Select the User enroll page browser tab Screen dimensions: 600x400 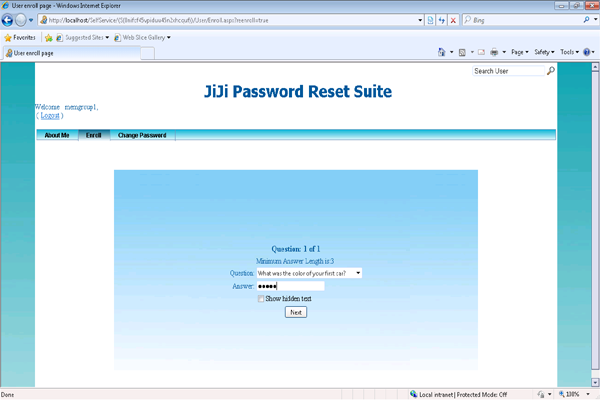pos(72,53)
